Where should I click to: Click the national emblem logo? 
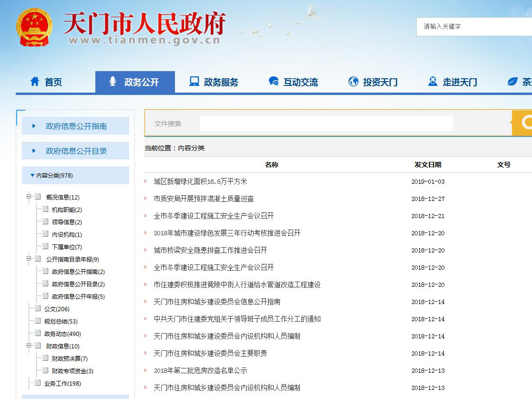point(34,27)
